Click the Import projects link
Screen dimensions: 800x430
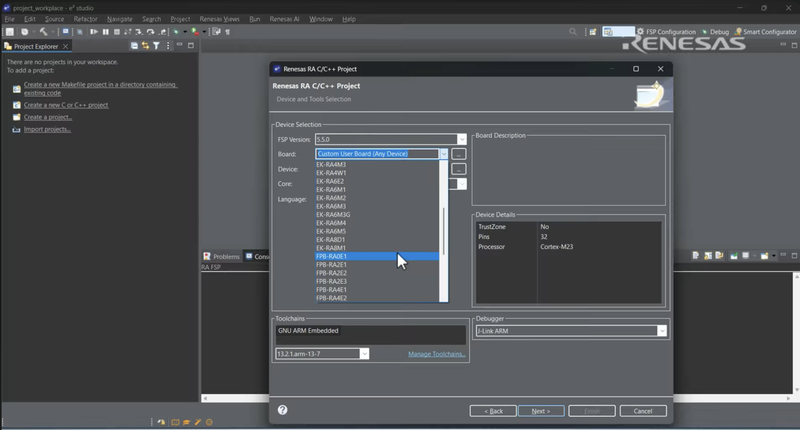click(47, 130)
